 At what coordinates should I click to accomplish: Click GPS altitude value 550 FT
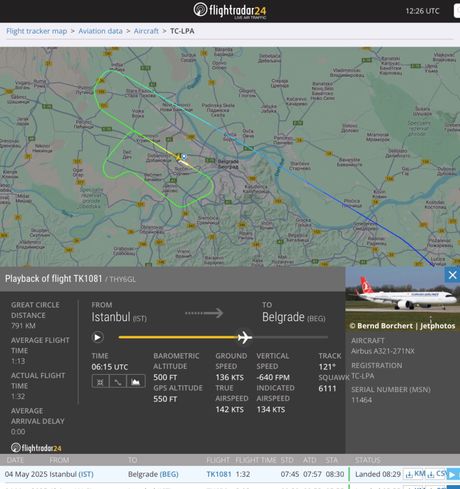click(x=165, y=399)
